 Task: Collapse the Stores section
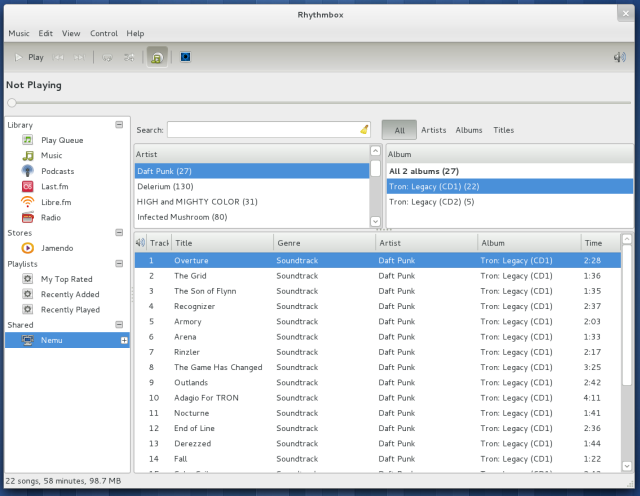(119, 232)
